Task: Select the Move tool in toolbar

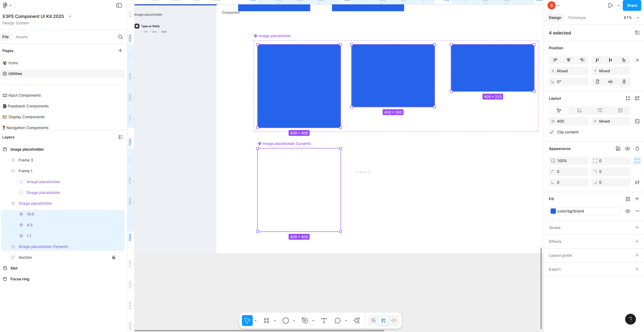Action: 247,321
